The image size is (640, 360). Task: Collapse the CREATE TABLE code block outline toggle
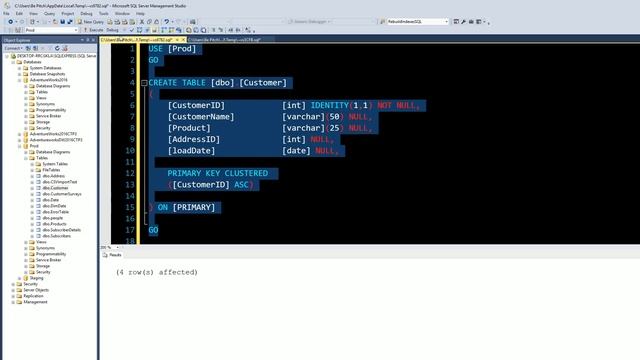coord(144,83)
